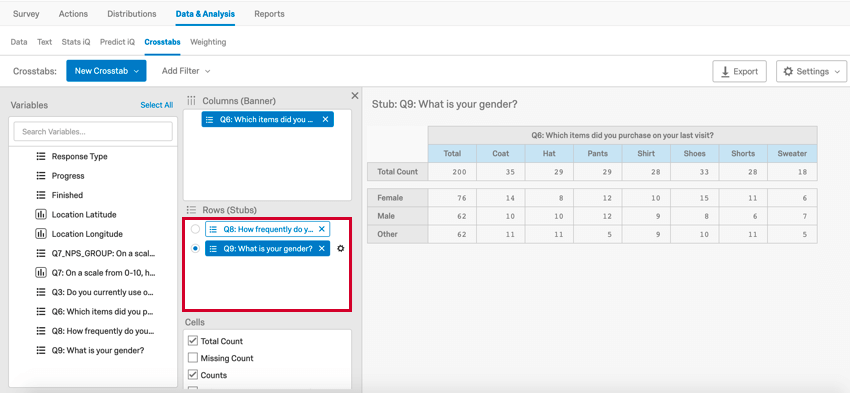Click the Total column header

tap(452, 153)
